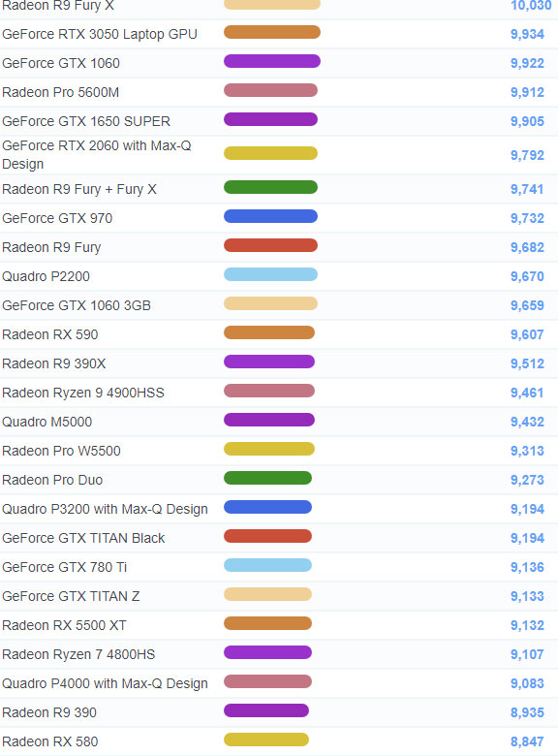Click Radeon RX 5500 XT link
The width and height of the screenshot is (558, 756).
tap(64, 625)
